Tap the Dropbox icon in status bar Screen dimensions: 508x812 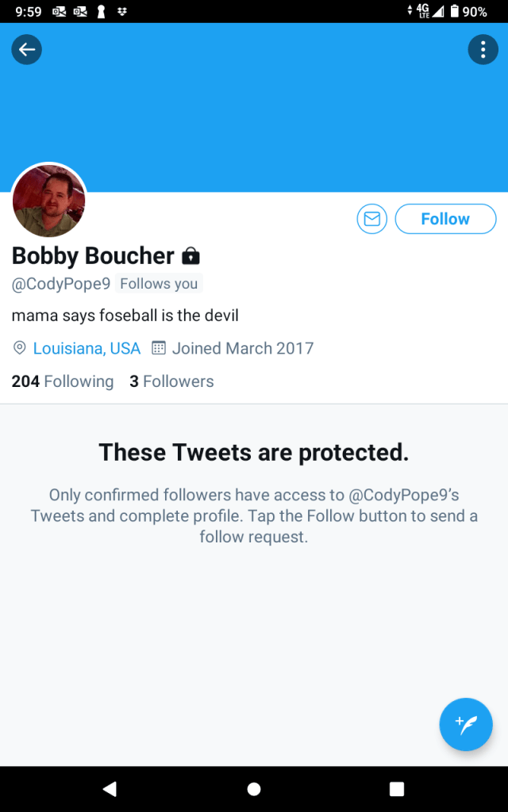pyautogui.click(x=122, y=11)
